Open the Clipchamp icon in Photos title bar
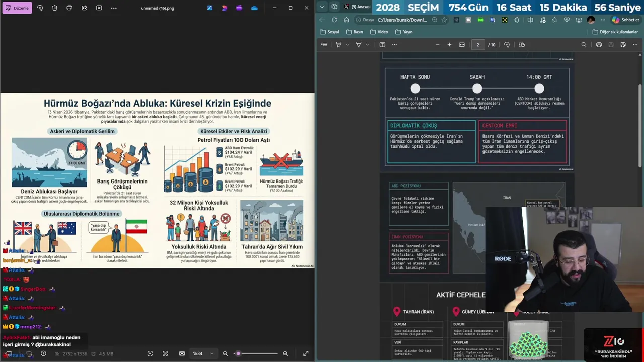Viewport: 644px width, 362px height. click(x=224, y=8)
